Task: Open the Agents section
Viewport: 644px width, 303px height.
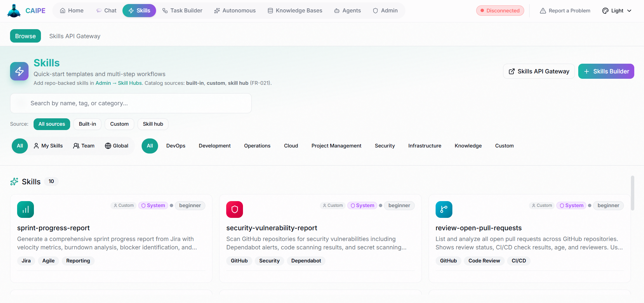Action: click(347, 10)
